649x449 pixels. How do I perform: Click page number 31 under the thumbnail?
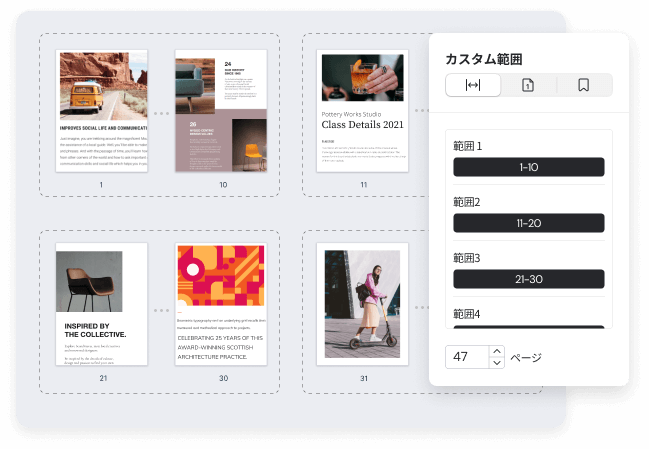[364, 378]
